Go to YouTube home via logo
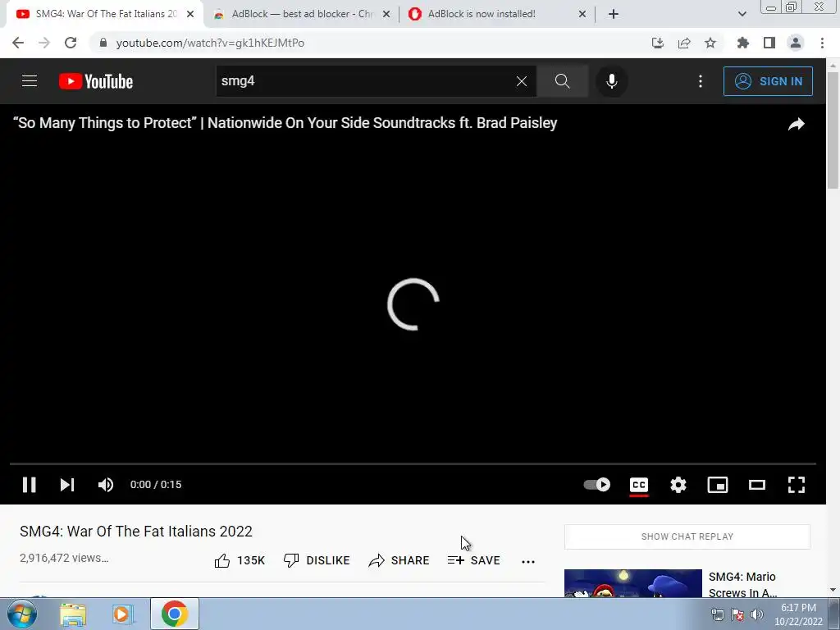This screenshot has height=630, width=840. pos(96,81)
